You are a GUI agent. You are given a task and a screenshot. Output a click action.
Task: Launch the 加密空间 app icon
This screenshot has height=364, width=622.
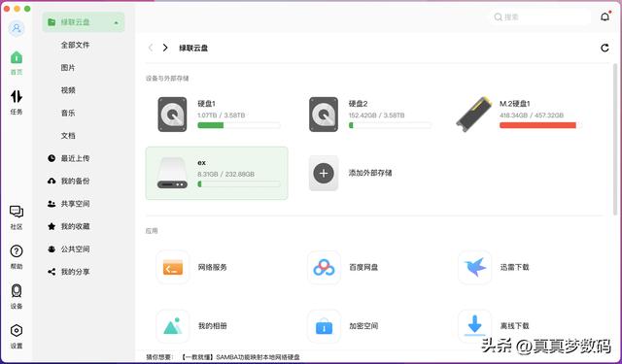click(324, 326)
